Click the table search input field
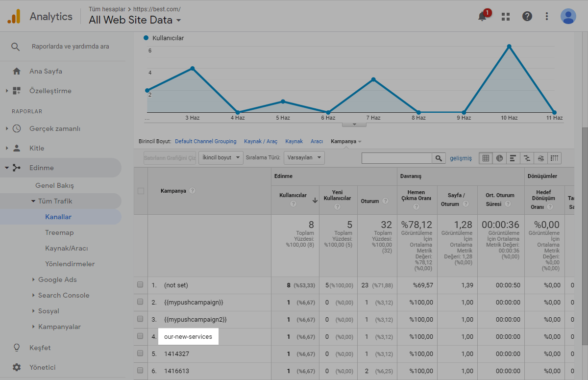Screen dimensions: 588x380 396,158
